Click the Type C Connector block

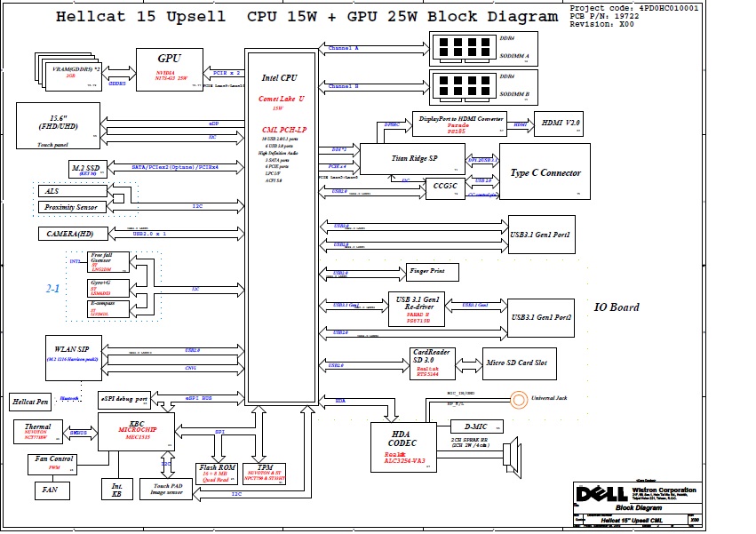click(x=545, y=172)
